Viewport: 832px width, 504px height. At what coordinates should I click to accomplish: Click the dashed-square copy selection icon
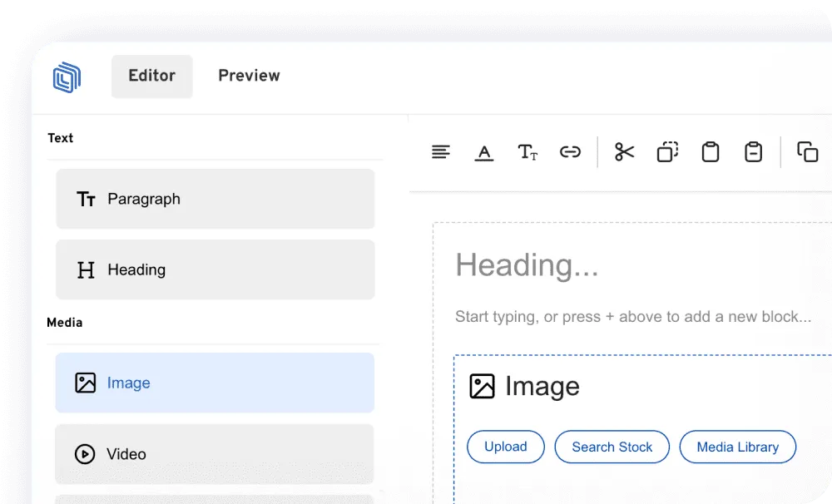(x=667, y=152)
